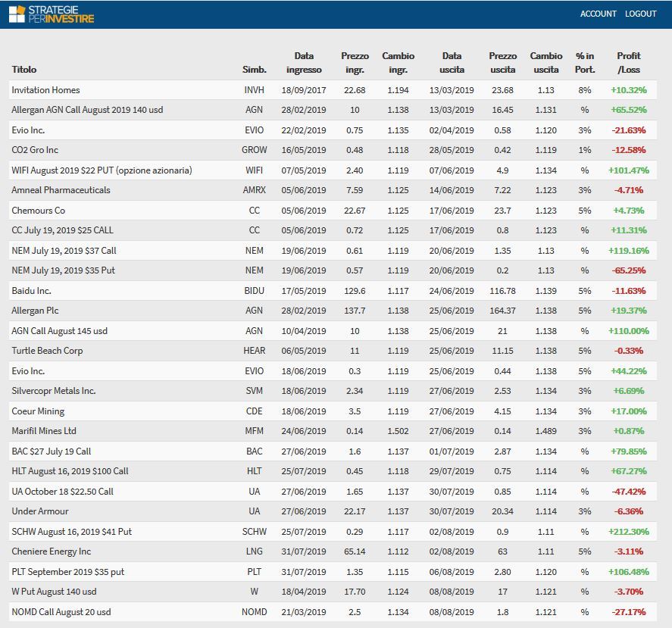Image resolution: width=672 pixels, height=628 pixels.
Task: Click the HEAR symbol cell
Action: 254,351
